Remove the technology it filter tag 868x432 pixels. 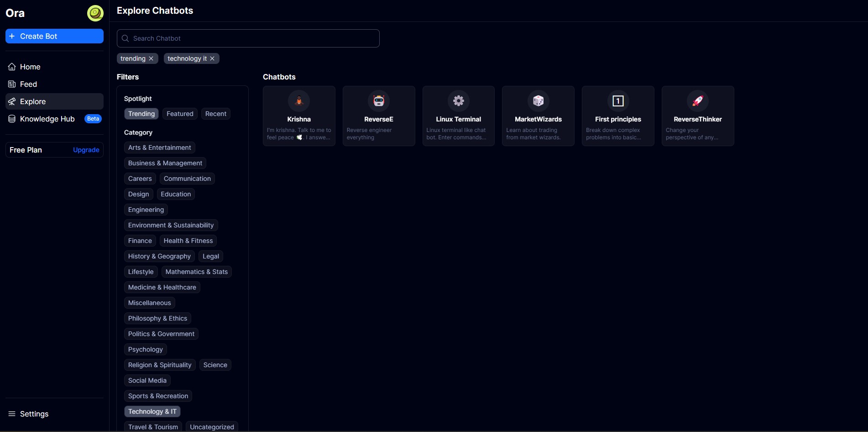212,58
